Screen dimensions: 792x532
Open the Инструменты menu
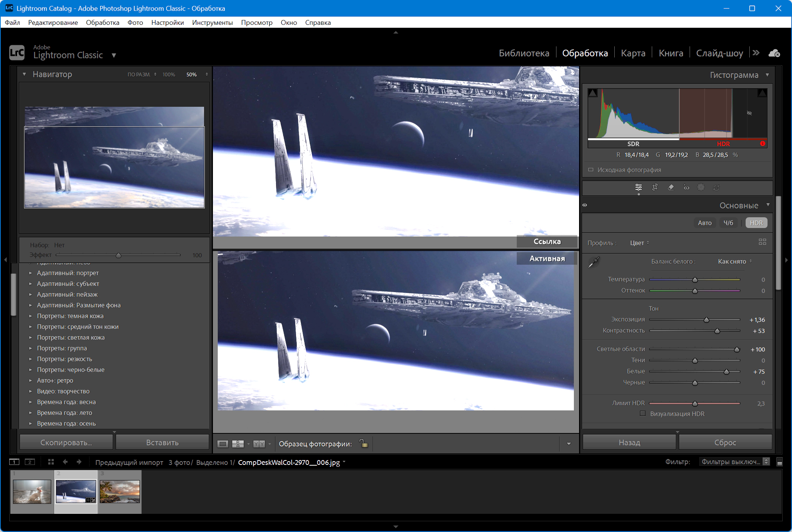(x=212, y=23)
